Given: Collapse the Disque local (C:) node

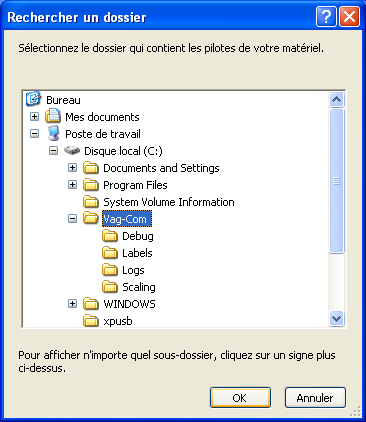Looking at the screenshot, I should tap(53, 151).
